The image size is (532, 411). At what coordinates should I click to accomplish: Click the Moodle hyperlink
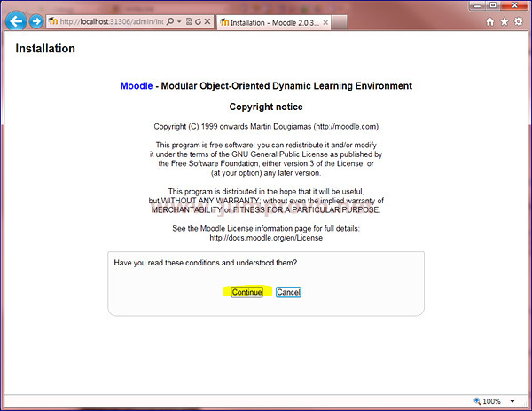point(137,85)
